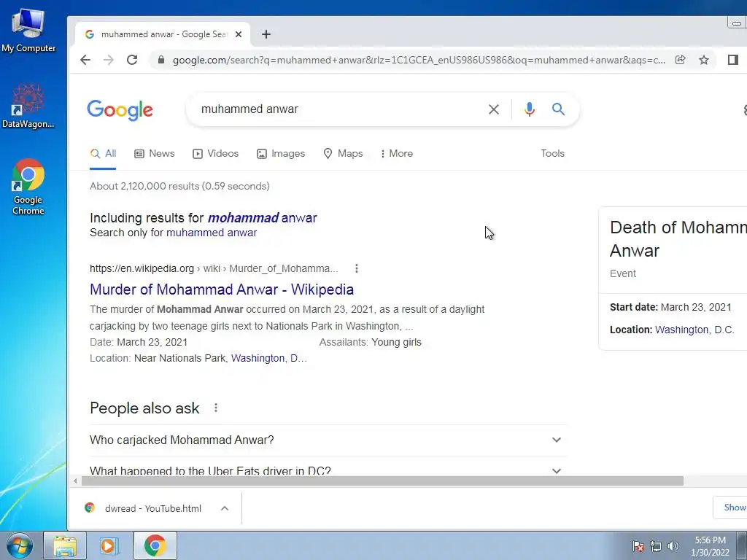Open dwread download item menu chevron
This screenshot has height=560, width=747.
(225, 508)
